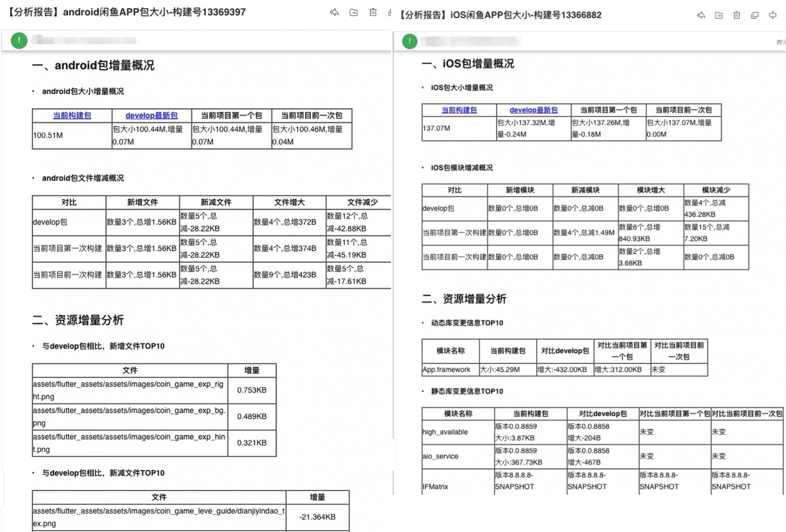The image size is (786, 532).
Task: Open iOS email in new window icon
Action: coord(755,15)
